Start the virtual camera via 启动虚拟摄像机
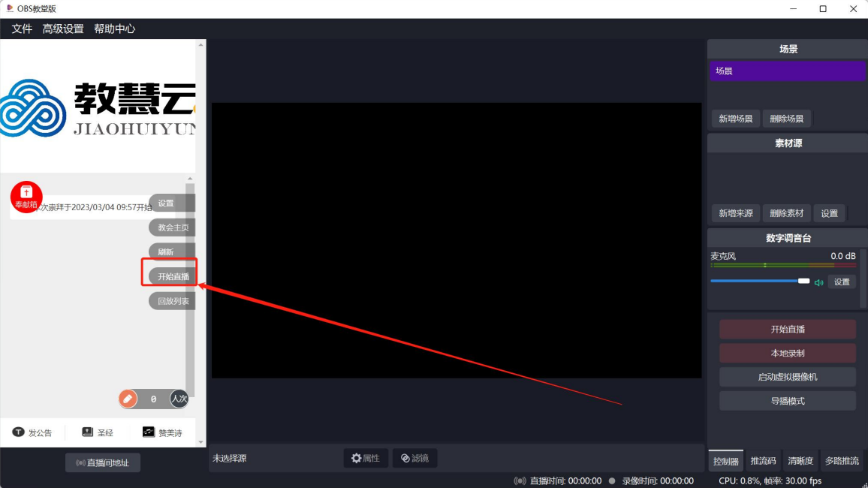The image size is (868, 488). (x=787, y=376)
